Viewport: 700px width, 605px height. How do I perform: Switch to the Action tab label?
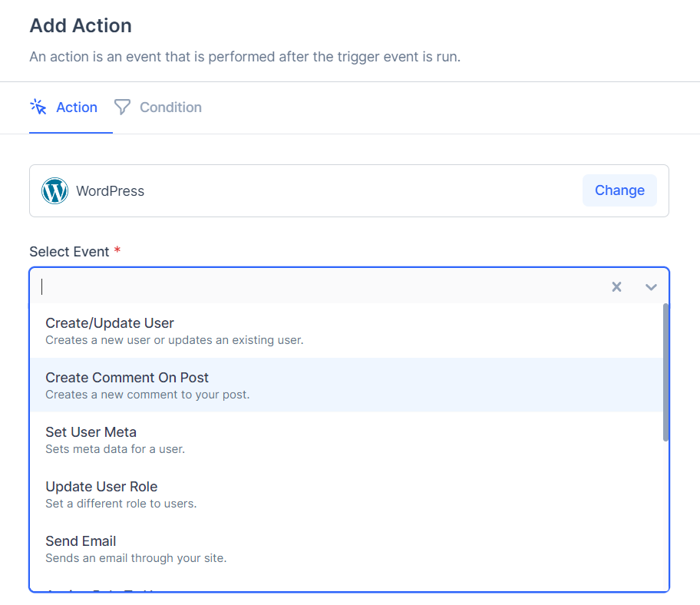click(x=77, y=107)
